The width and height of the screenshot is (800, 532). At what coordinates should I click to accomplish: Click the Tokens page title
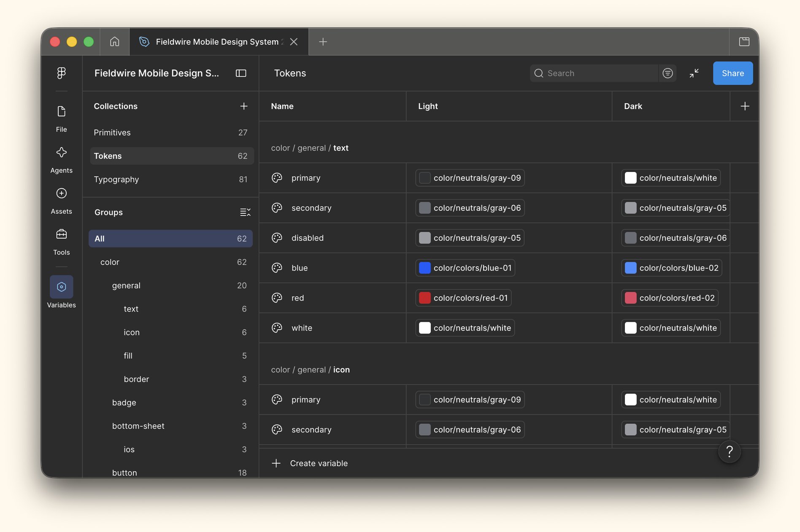point(290,73)
